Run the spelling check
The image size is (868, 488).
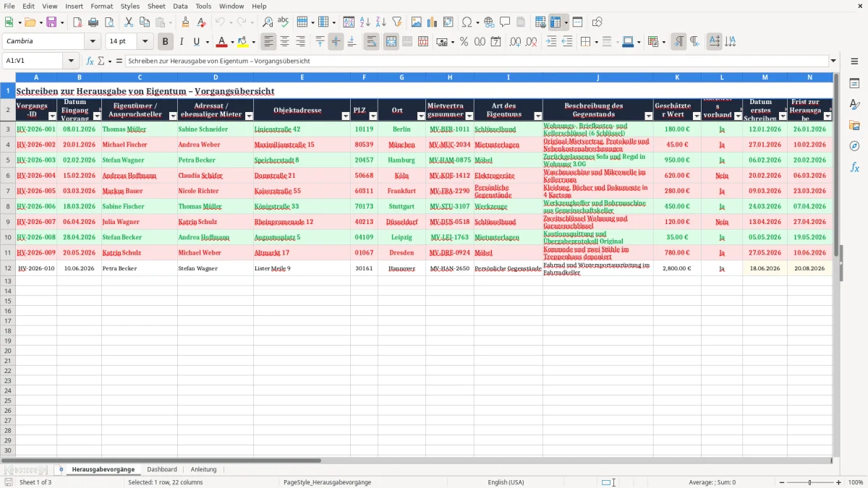tap(284, 22)
